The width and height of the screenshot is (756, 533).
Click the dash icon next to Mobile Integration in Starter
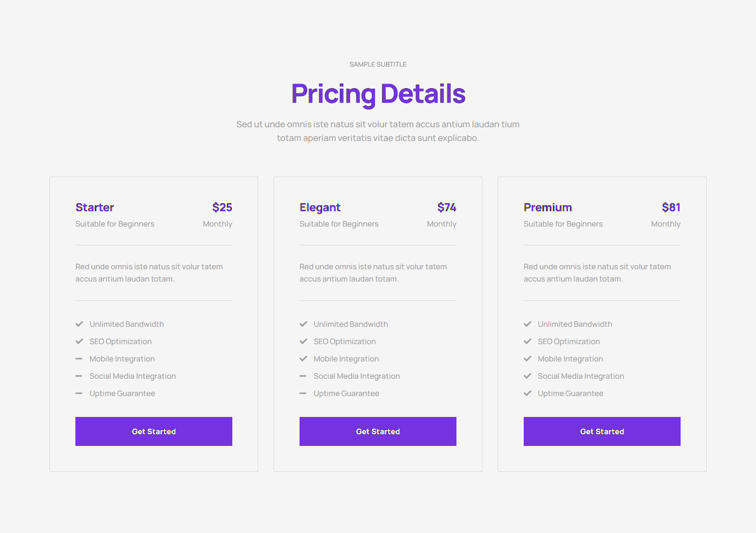(x=79, y=358)
